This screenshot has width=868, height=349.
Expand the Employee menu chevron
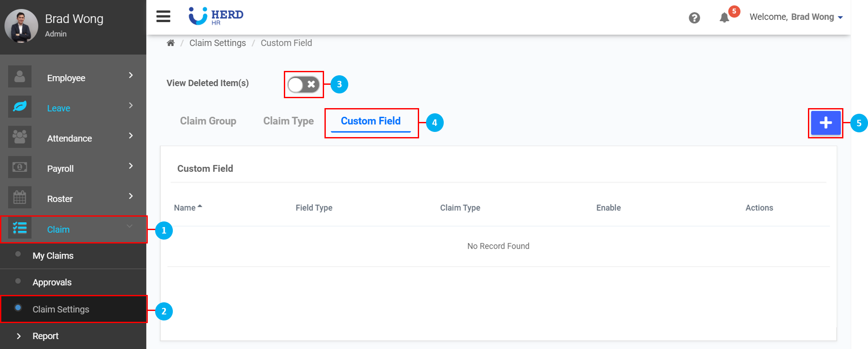point(130,76)
